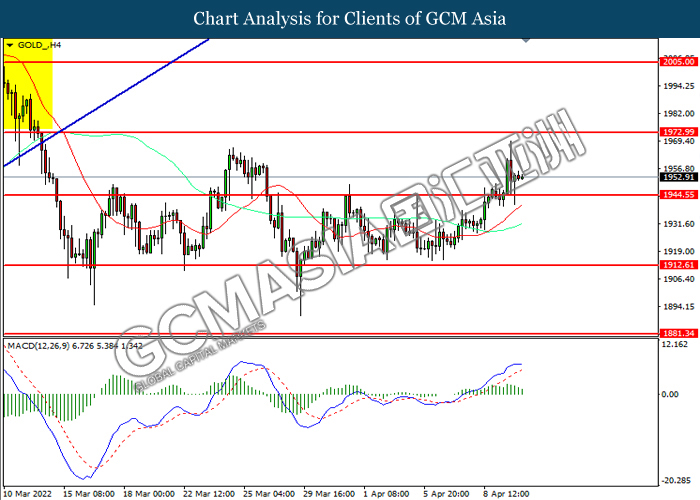Select the 1912.61 support price label
The height and width of the screenshot is (500, 700).
[678, 265]
